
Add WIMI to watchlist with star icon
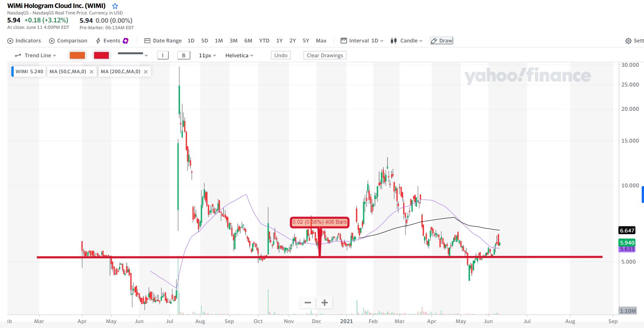(115, 6)
